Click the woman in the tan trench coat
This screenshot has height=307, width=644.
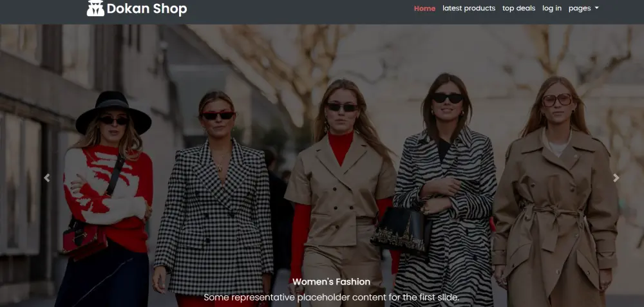pyautogui.click(x=555, y=193)
